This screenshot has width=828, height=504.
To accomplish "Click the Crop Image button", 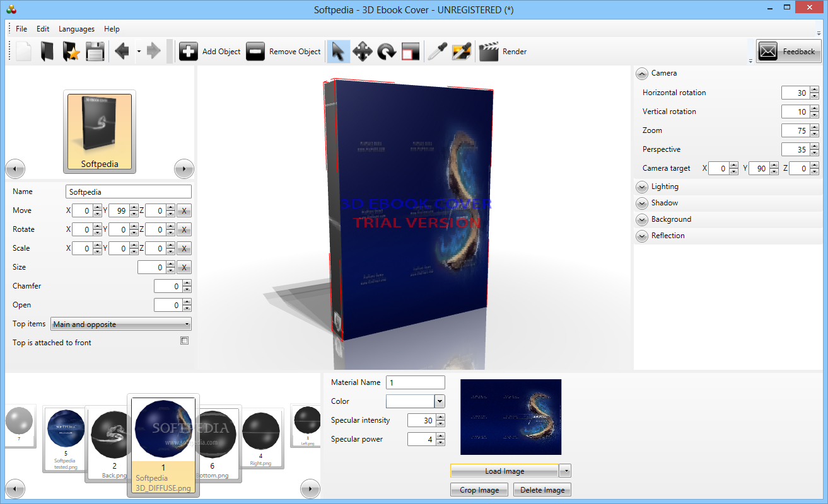I will coord(479,490).
